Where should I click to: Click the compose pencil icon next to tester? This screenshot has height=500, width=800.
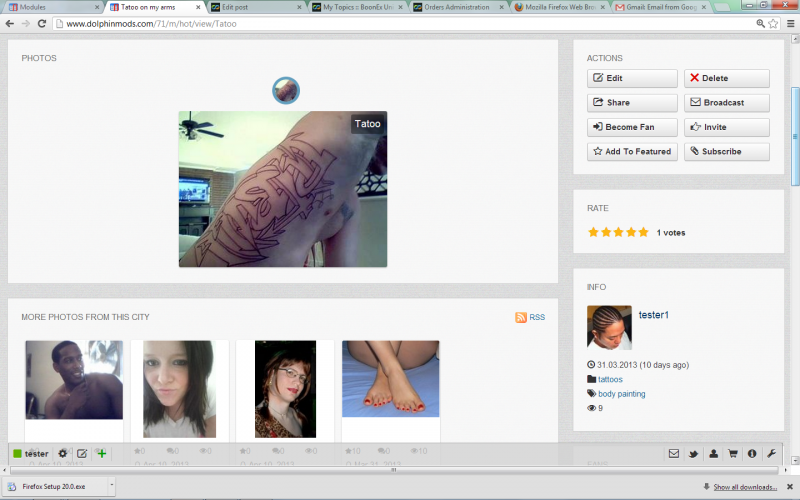(x=82, y=453)
